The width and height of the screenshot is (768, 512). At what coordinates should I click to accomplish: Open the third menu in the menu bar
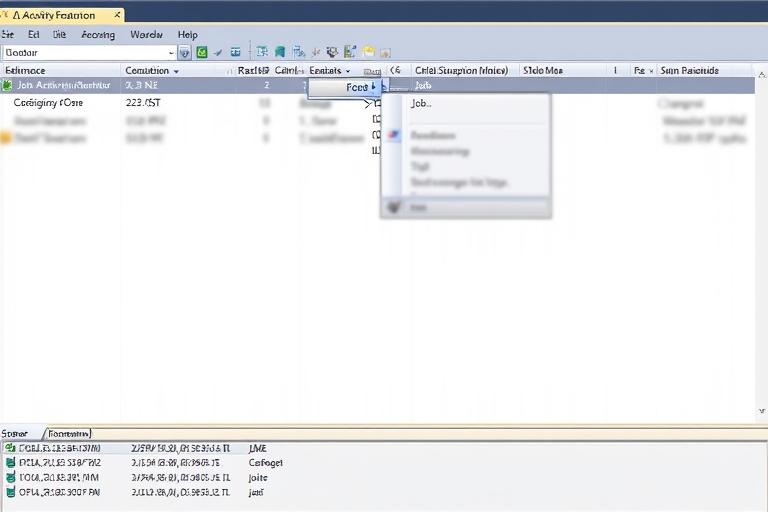click(x=60, y=34)
